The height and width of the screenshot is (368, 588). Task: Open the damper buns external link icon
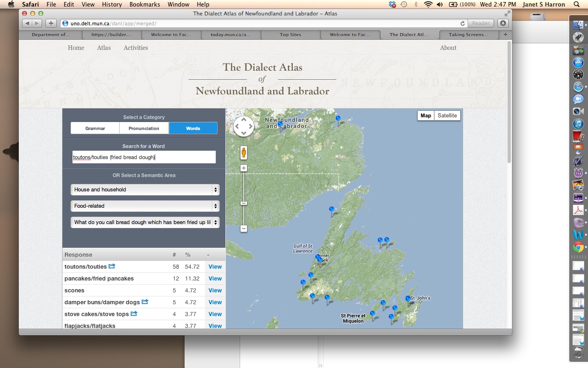pyautogui.click(x=145, y=302)
